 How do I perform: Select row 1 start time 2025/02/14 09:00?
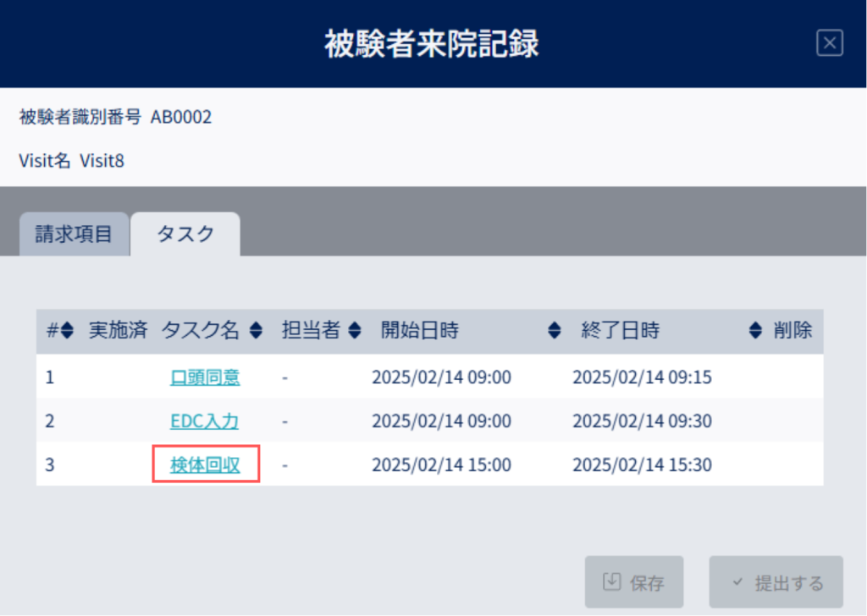[441, 377]
